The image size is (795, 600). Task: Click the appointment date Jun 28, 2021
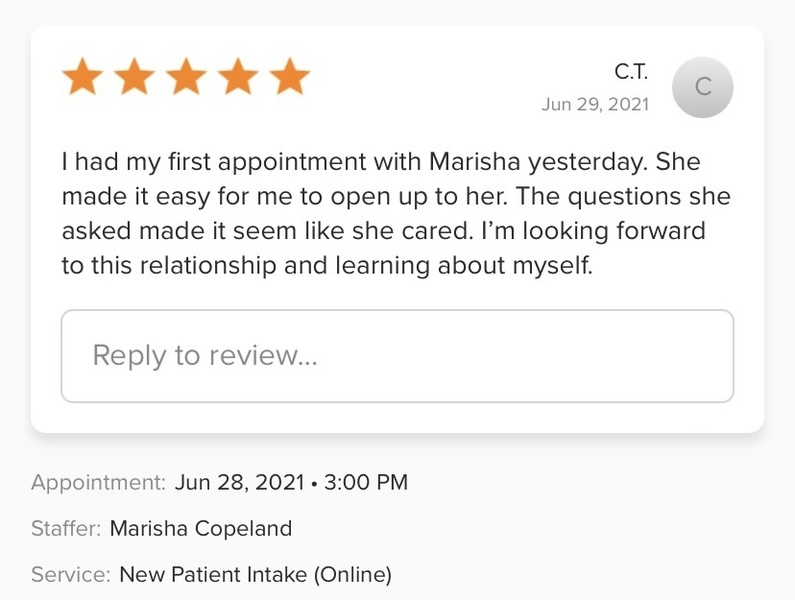pyautogui.click(x=239, y=482)
